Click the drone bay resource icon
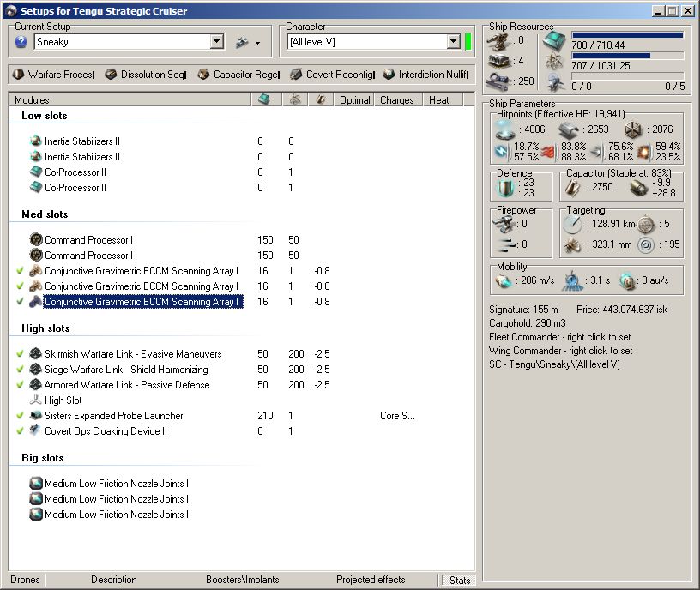The height and width of the screenshot is (590, 700). point(555,82)
